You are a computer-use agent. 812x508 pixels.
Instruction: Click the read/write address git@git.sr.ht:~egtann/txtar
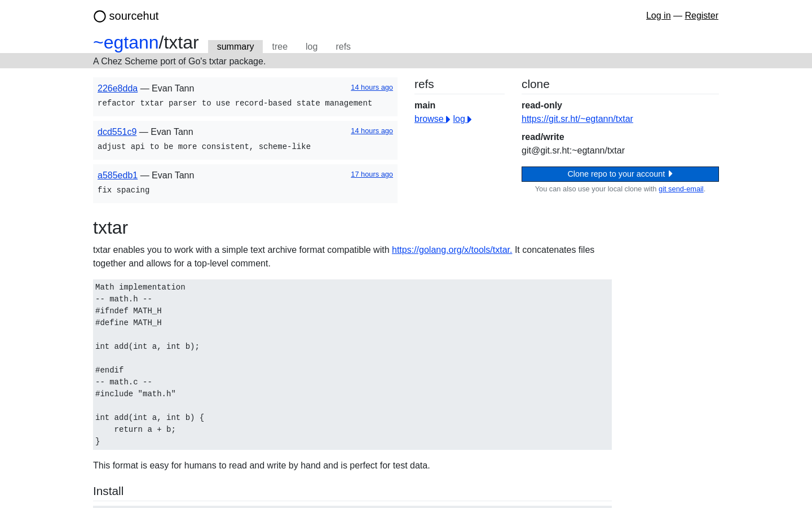click(573, 151)
